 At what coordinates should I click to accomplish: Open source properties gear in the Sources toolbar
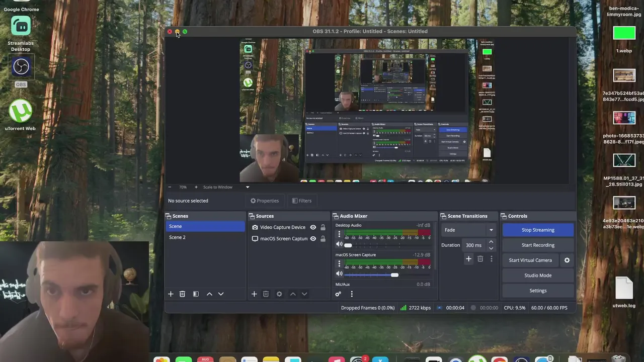pyautogui.click(x=279, y=294)
